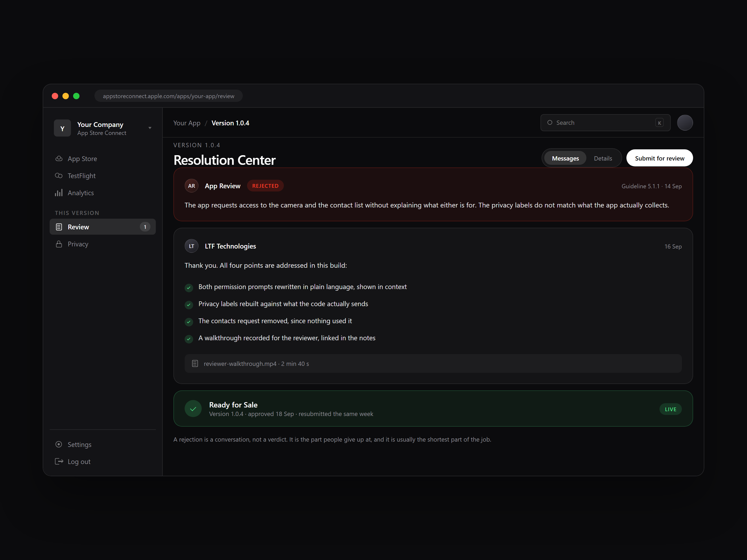
Task: Go to Your App breadcrumb link
Action: [x=187, y=123]
